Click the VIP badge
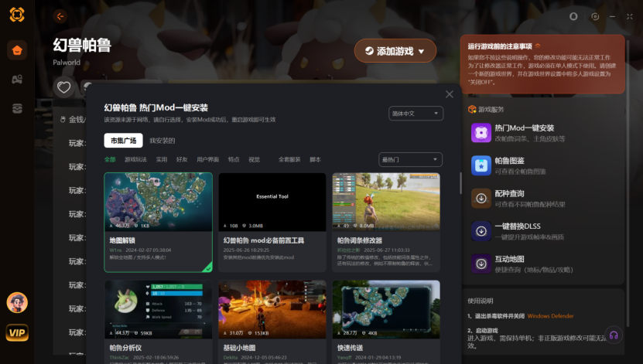The height and width of the screenshot is (364, 643). click(17, 332)
